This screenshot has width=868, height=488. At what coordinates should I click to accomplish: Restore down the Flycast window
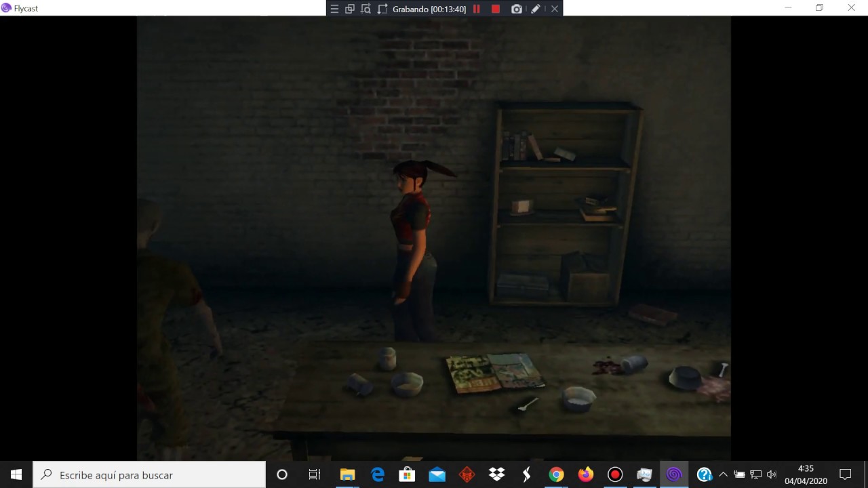click(x=819, y=8)
